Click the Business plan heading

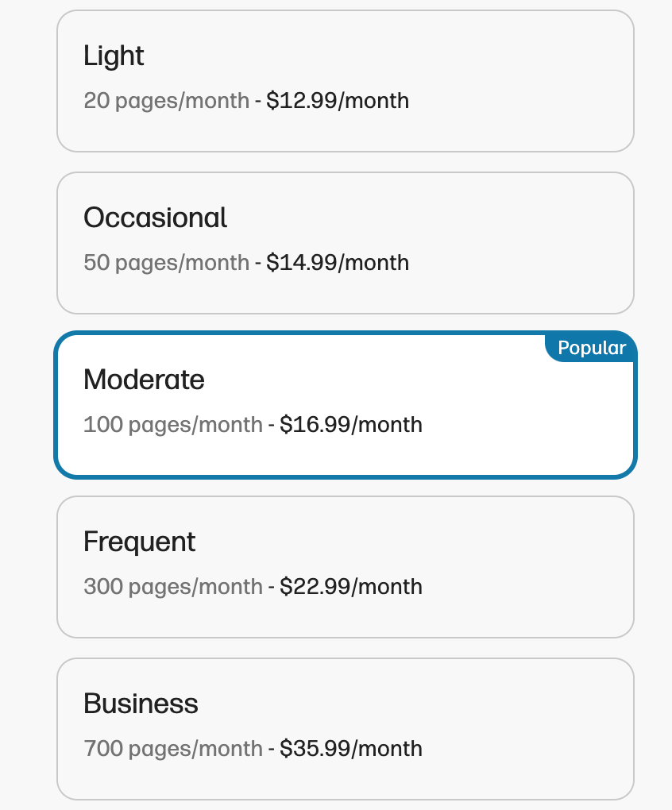pyautogui.click(x=141, y=704)
